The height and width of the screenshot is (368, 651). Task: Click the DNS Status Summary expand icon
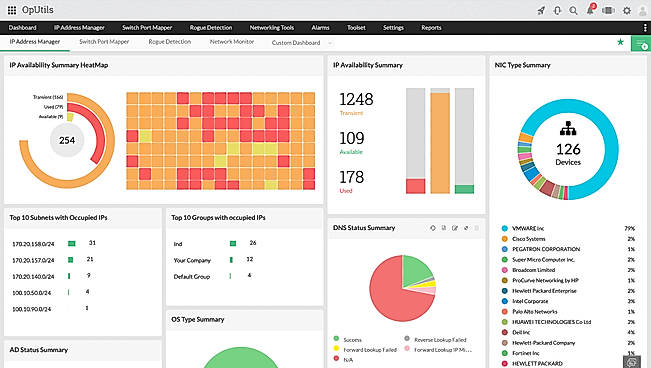click(x=466, y=228)
